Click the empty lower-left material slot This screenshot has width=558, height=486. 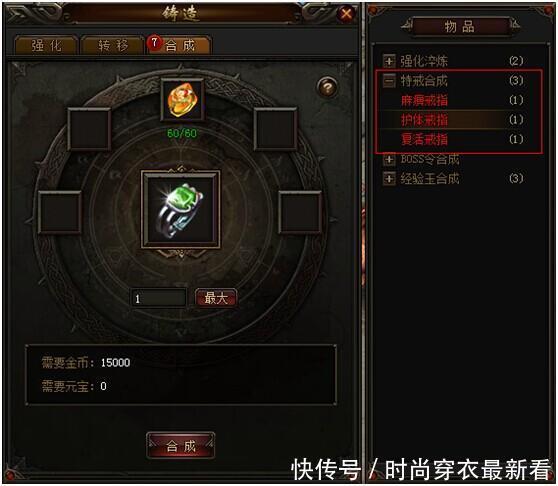tap(59, 212)
